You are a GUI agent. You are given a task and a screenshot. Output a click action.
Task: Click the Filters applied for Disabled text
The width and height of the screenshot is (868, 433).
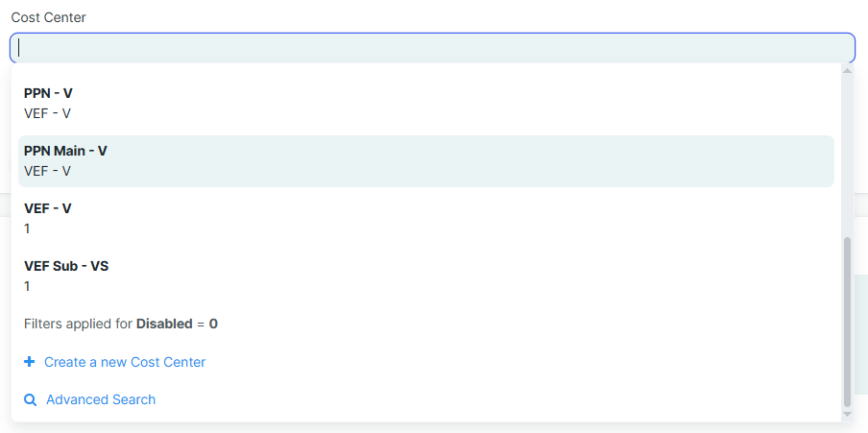coord(79,324)
